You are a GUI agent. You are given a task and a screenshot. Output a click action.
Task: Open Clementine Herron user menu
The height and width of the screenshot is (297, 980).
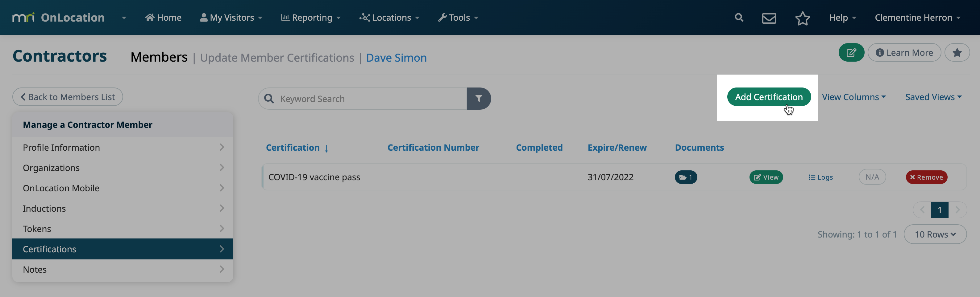pyautogui.click(x=917, y=18)
